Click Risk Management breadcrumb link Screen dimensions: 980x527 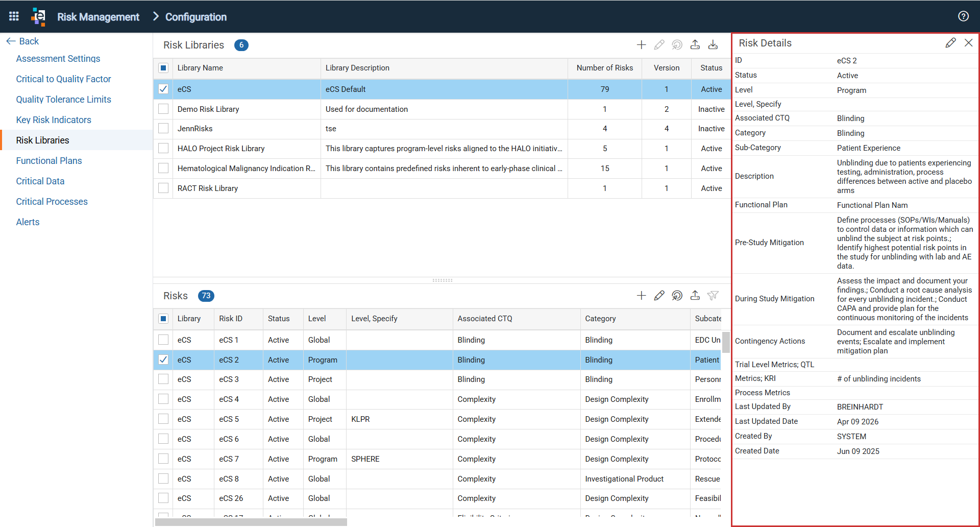pyautogui.click(x=98, y=17)
